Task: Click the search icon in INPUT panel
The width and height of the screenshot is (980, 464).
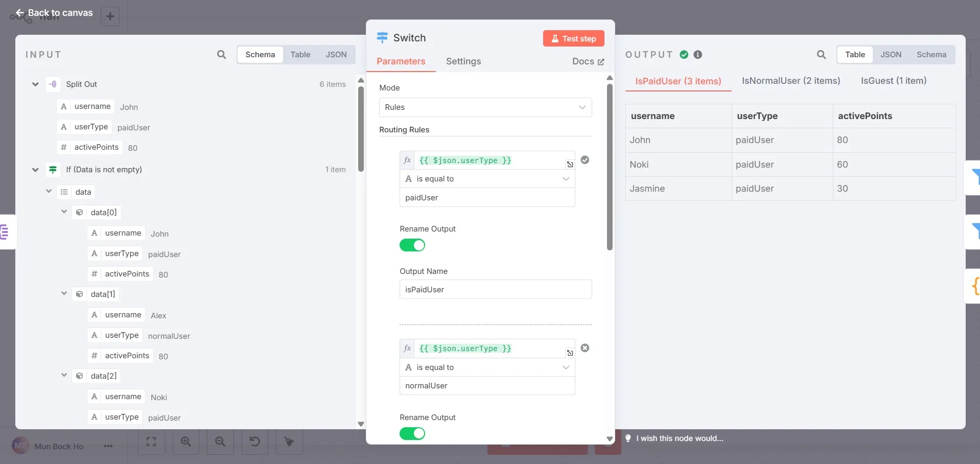Action: pyautogui.click(x=221, y=55)
